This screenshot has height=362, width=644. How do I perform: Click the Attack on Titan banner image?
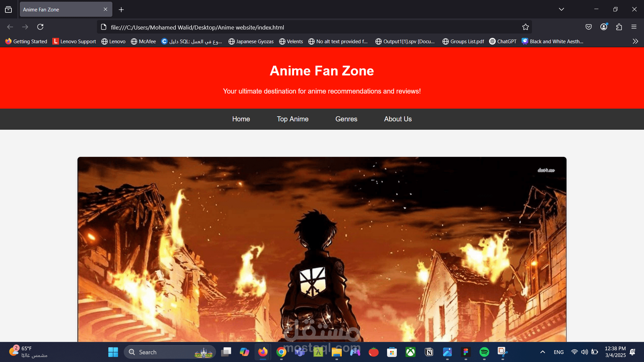[322, 249]
